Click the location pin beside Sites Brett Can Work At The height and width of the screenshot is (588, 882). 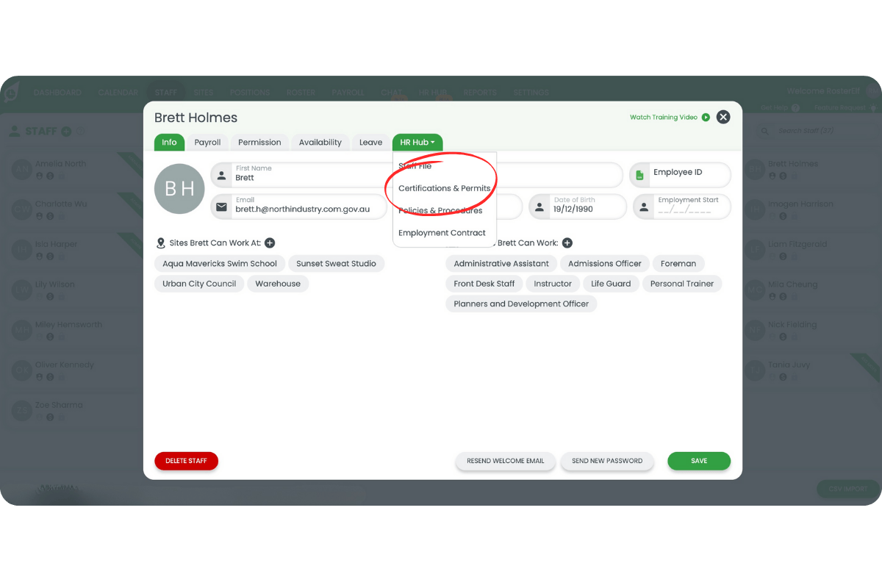pyautogui.click(x=162, y=243)
